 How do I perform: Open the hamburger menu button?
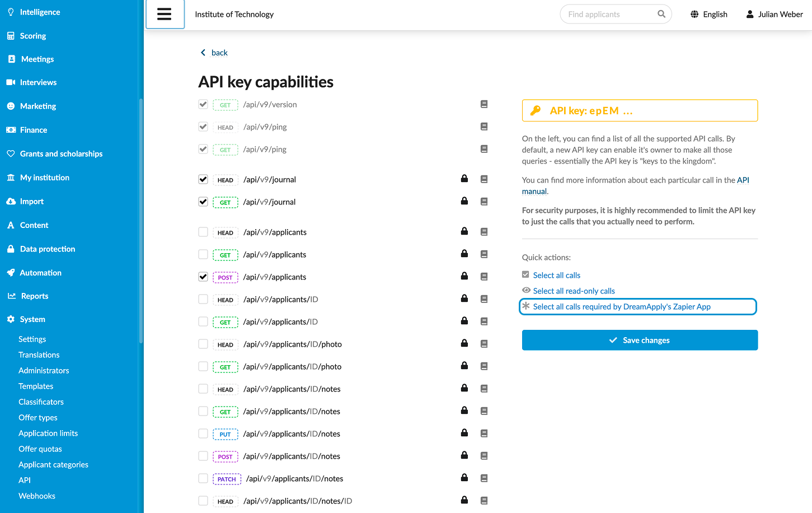click(165, 14)
